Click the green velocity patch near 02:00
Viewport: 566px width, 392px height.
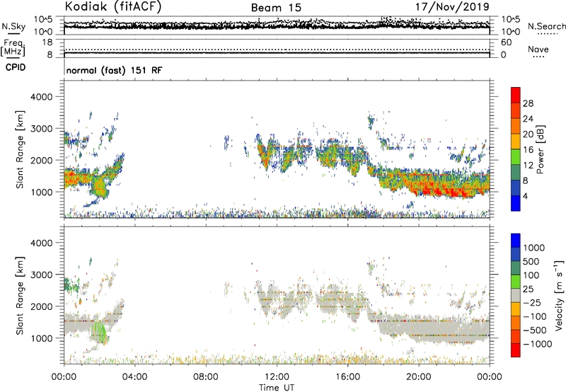coord(100,333)
